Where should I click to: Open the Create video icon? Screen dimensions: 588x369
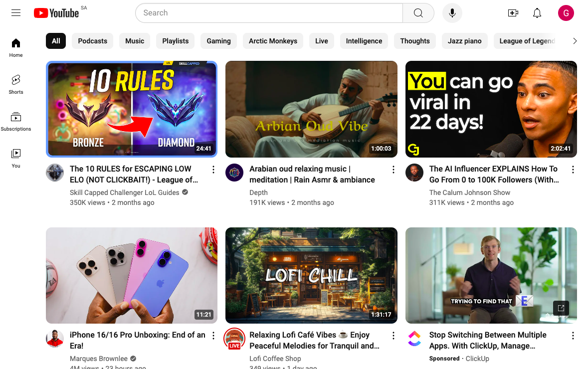click(513, 12)
